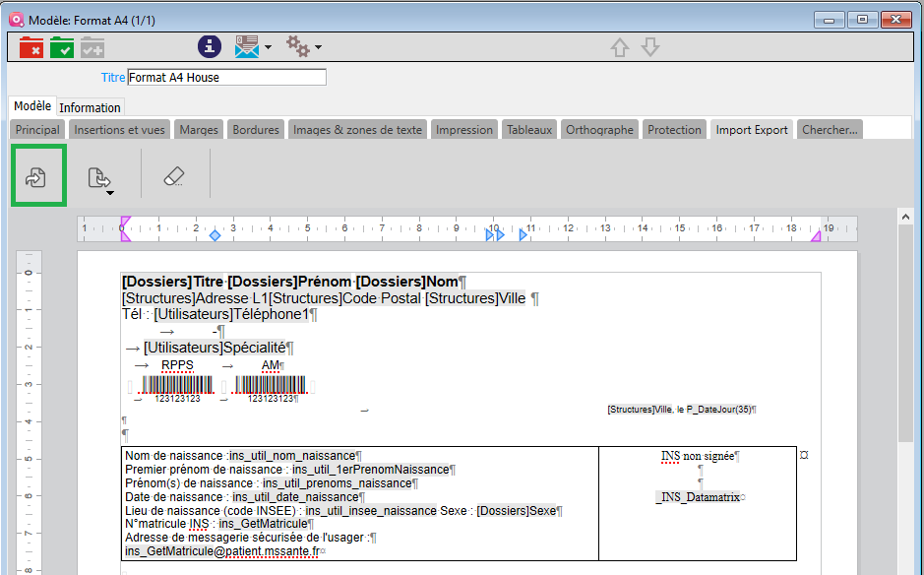The width and height of the screenshot is (924, 575).
Task: Click the export document icon
Action: click(97, 177)
